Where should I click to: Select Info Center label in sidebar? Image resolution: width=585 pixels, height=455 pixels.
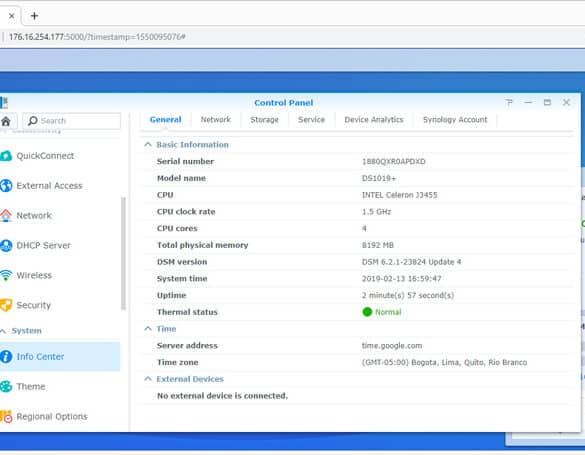(x=40, y=357)
